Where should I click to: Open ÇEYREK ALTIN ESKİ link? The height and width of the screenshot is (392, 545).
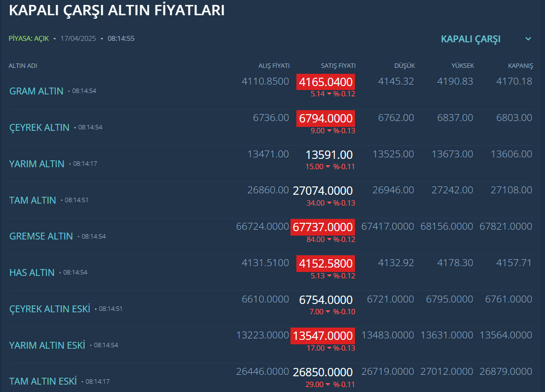click(50, 309)
